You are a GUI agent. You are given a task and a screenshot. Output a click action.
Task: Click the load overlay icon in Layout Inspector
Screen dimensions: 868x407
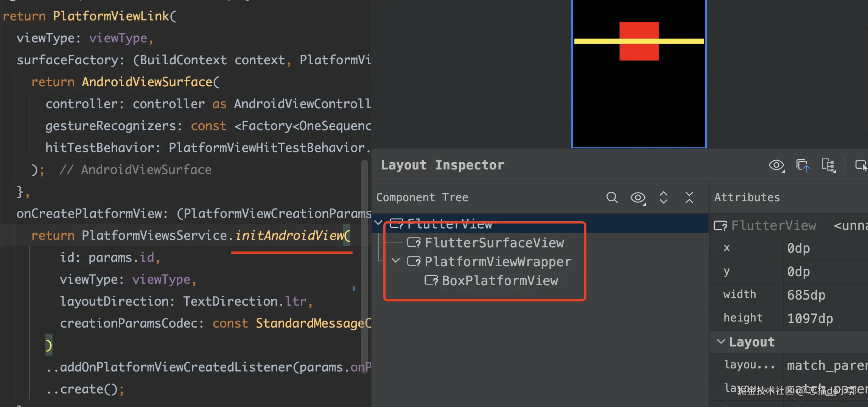click(803, 165)
